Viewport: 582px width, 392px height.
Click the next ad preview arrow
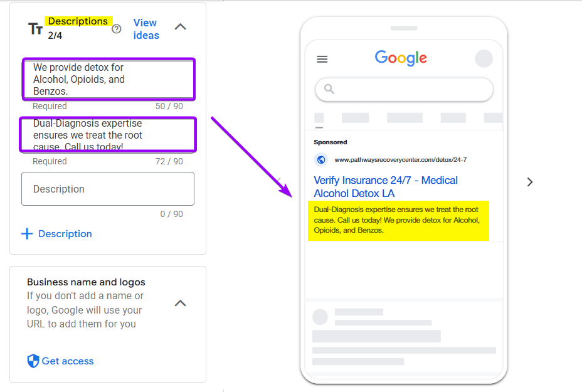pyautogui.click(x=530, y=182)
